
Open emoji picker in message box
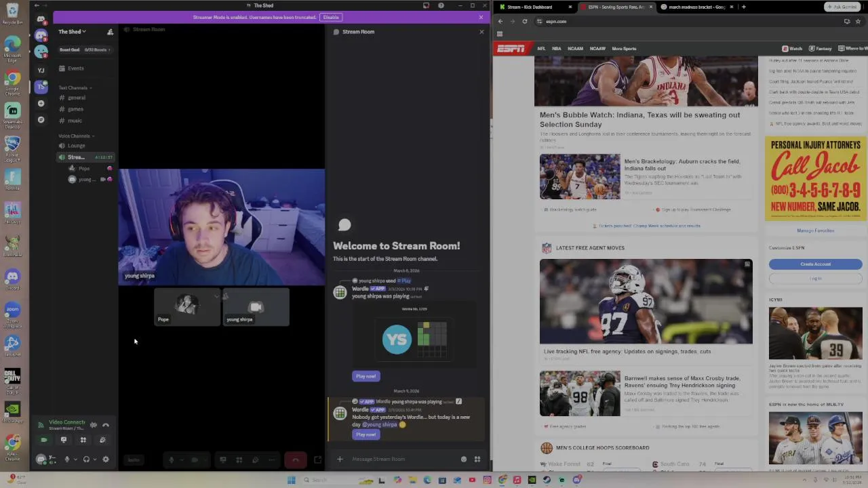(464, 460)
